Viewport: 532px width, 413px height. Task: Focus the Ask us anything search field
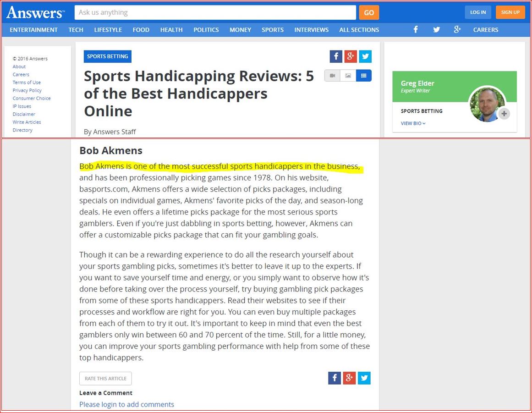click(x=215, y=12)
